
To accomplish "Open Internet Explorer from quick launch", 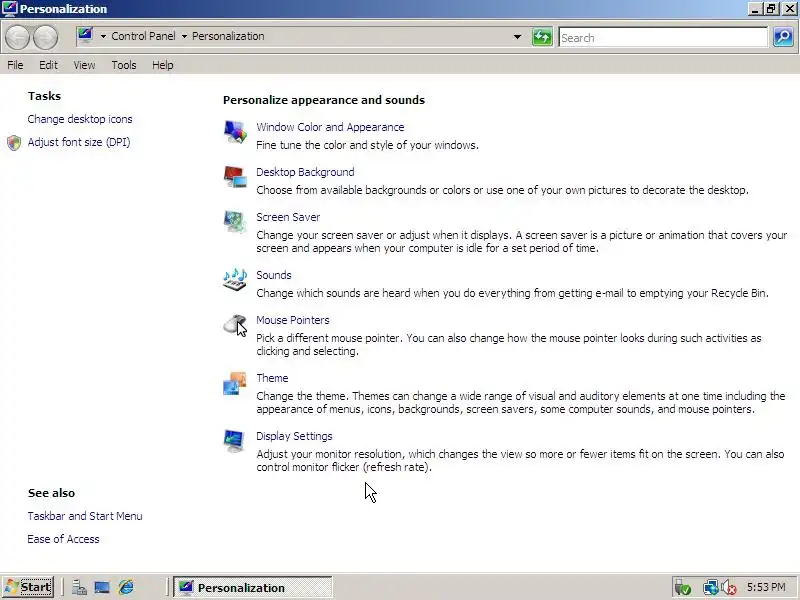I will [x=126, y=588].
